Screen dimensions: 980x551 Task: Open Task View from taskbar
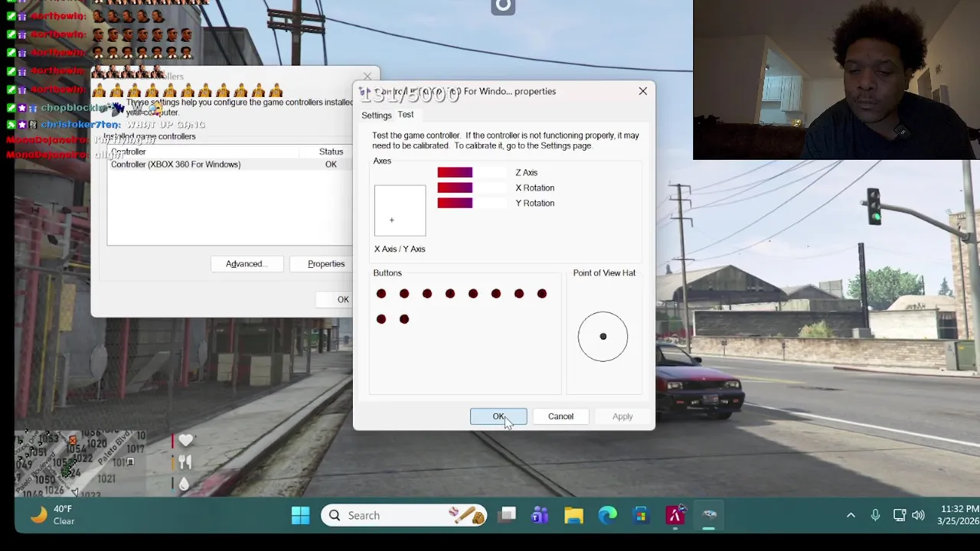tap(508, 516)
